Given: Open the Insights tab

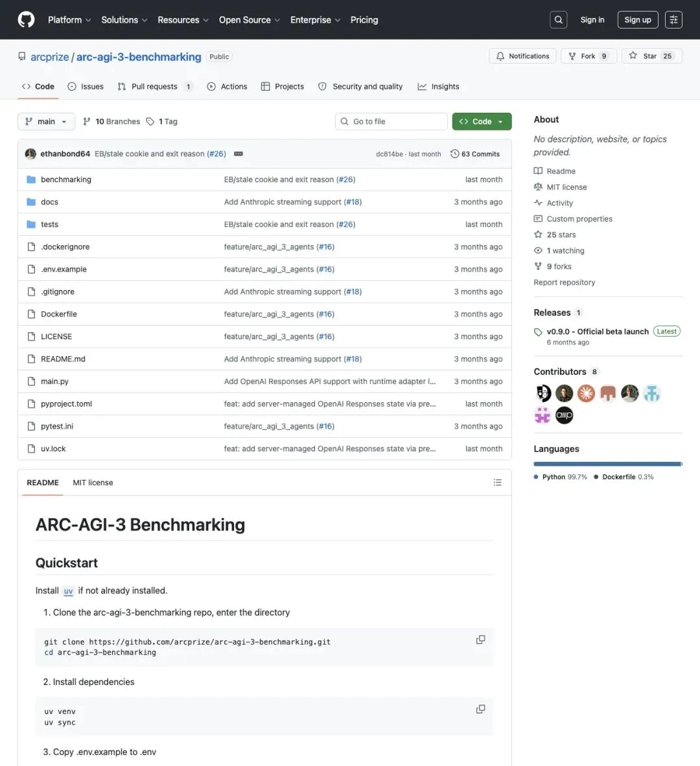Looking at the screenshot, I should [438, 86].
